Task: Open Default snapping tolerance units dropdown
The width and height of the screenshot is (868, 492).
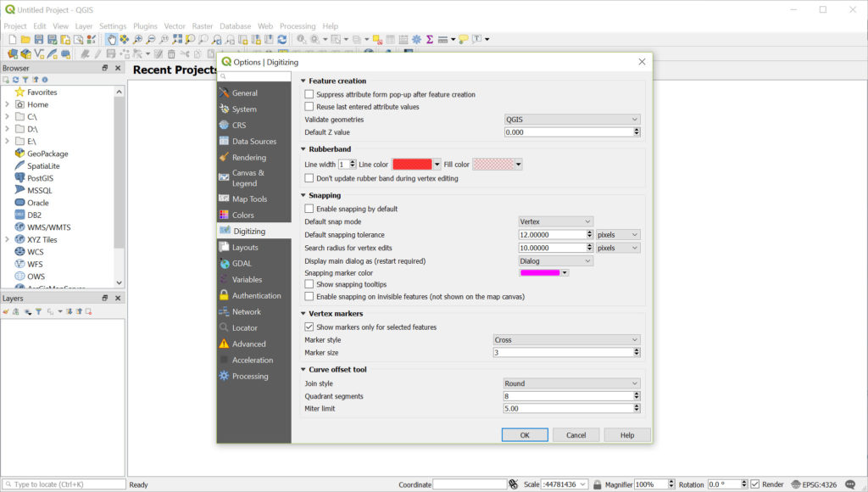Action: 618,235
